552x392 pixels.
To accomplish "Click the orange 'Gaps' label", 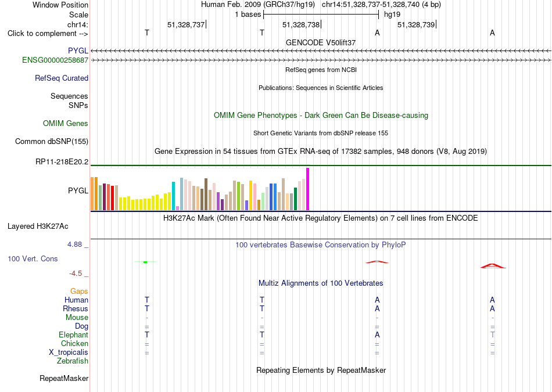I will (x=79, y=291).
